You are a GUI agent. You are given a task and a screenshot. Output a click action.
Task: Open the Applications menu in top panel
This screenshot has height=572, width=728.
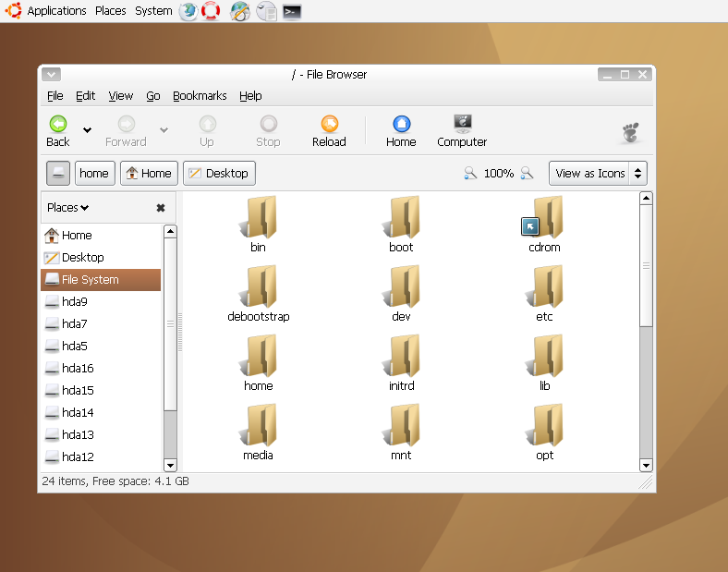tap(56, 11)
